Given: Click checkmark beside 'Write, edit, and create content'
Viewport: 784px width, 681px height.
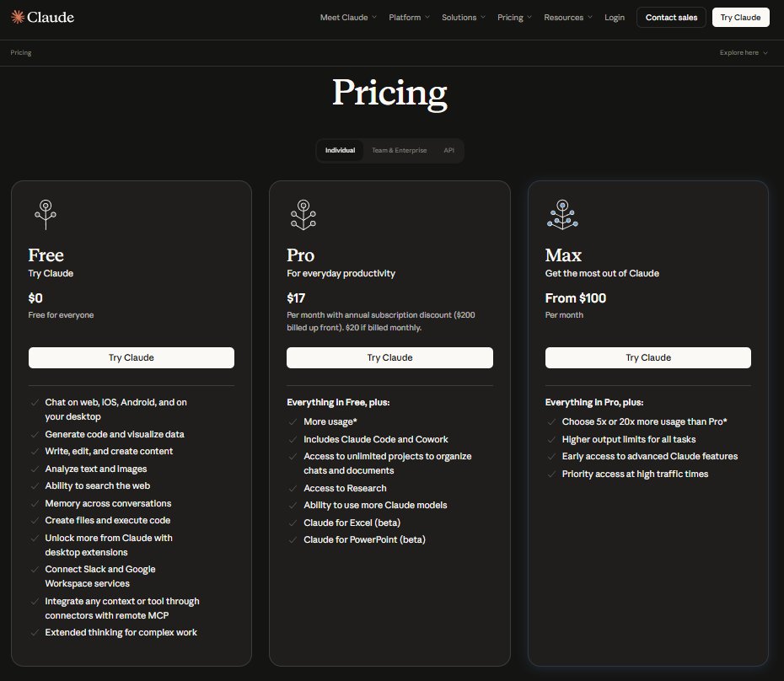Looking at the screenshot, I should tap(35, 452).
